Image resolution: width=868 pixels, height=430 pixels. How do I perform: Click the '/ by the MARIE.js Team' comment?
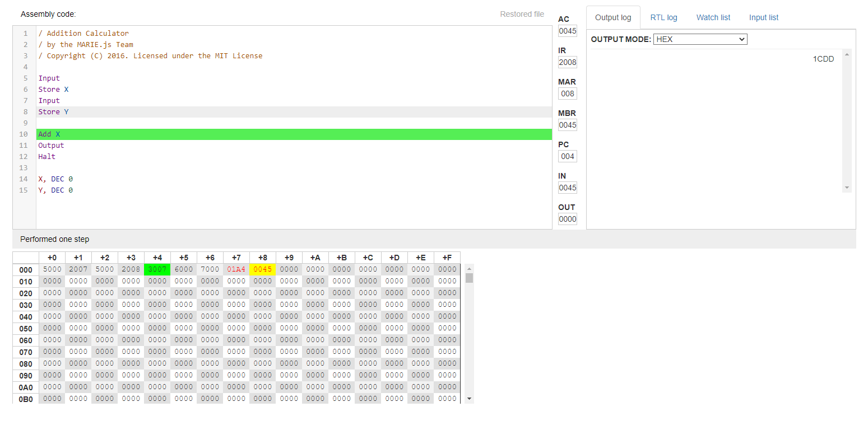click(86, 45)
